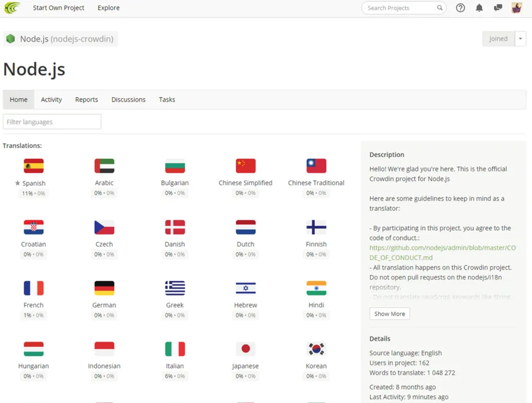Select the Hungarian flag
532x403 pixels.
click(34, 349)
